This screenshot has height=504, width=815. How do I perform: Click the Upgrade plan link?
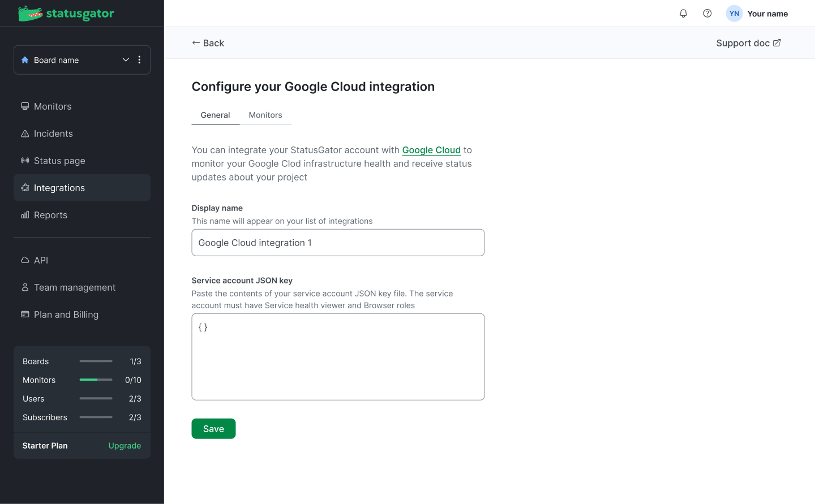pyautogui.click(x=125, y=446)
